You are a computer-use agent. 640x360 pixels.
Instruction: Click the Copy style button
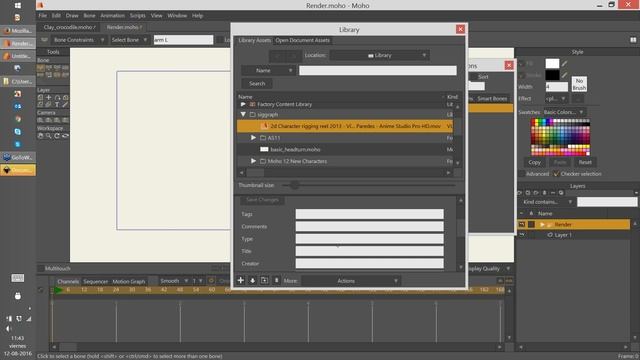(534, 162)
